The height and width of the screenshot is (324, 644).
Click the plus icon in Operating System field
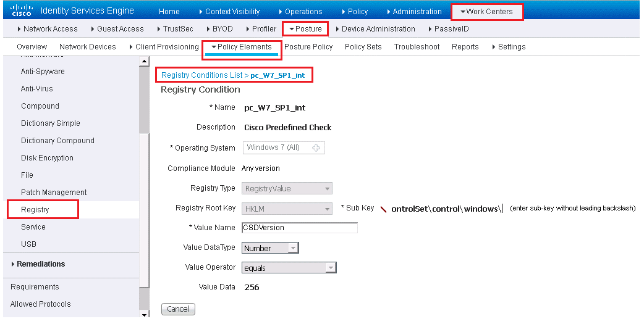point(316,148)
